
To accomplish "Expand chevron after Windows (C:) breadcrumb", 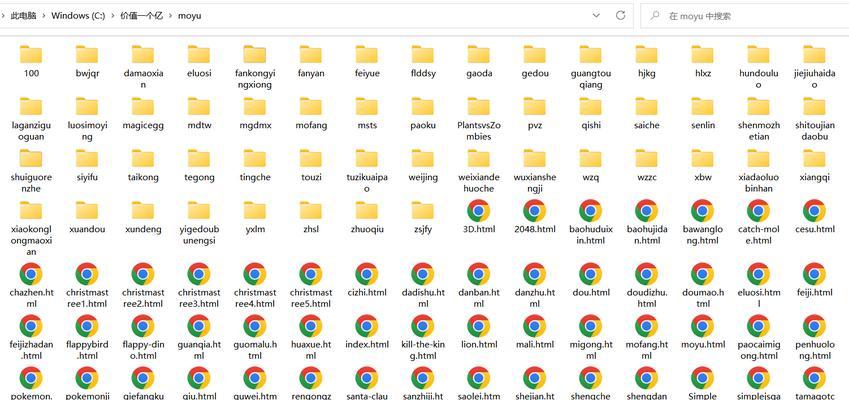I will pyautogui.click(x=113, y=16).
